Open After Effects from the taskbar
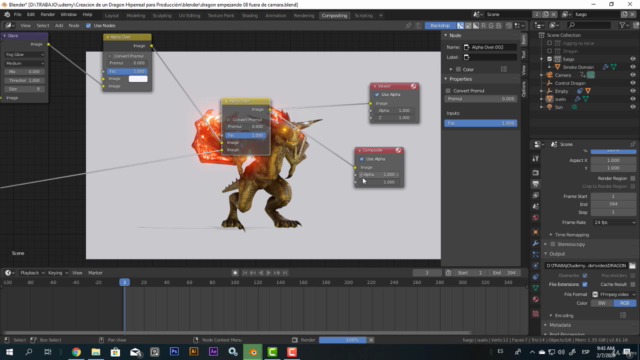The height and width of the screenshot is (360, 640). coord(213,352)
